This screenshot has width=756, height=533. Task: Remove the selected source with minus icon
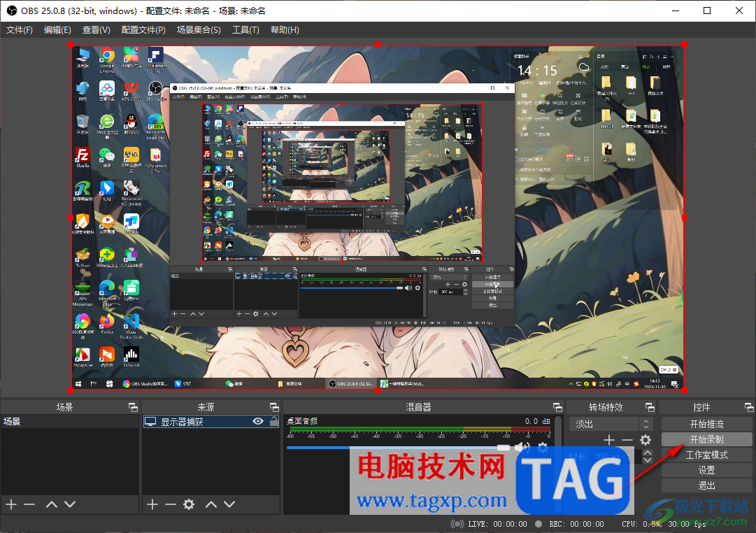170,504
